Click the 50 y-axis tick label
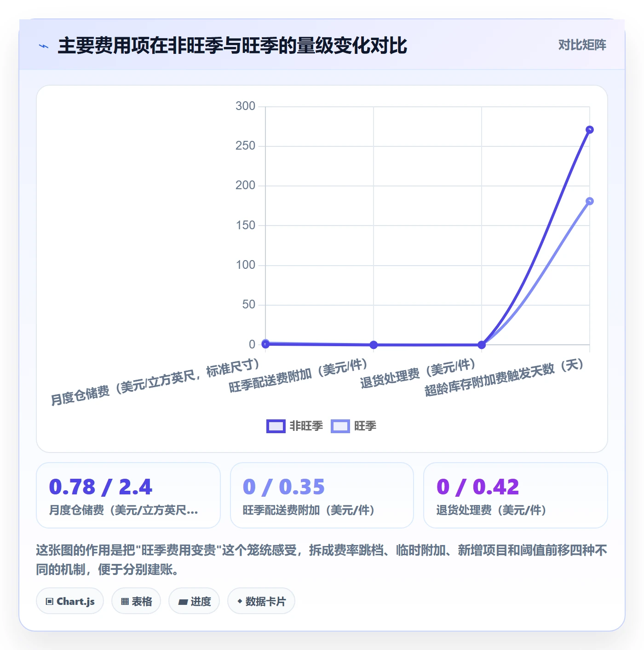This screenshot has width=644, height=650. tap(248, 305)
